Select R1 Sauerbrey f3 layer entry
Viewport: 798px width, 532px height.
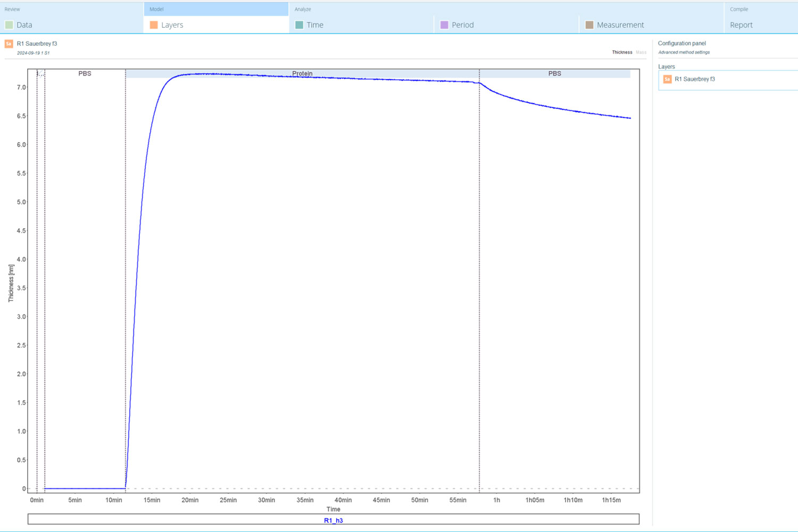[x=728, y=79]
